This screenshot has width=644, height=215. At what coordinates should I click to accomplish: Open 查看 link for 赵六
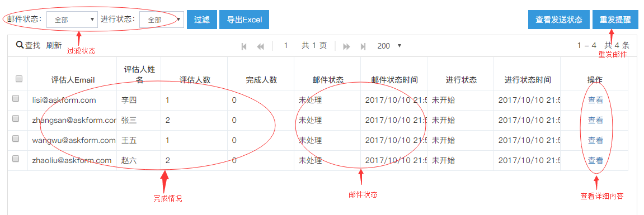(595, 160)
